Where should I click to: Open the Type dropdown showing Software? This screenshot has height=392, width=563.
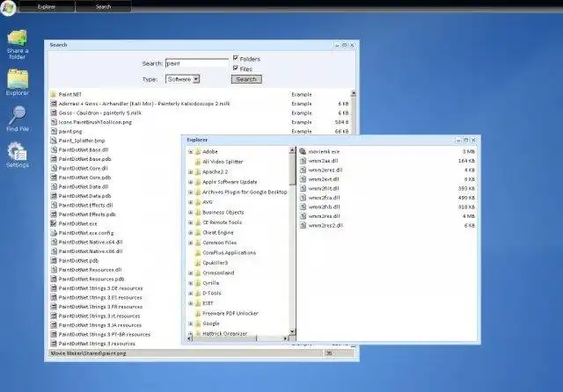[x=182, y=79]
